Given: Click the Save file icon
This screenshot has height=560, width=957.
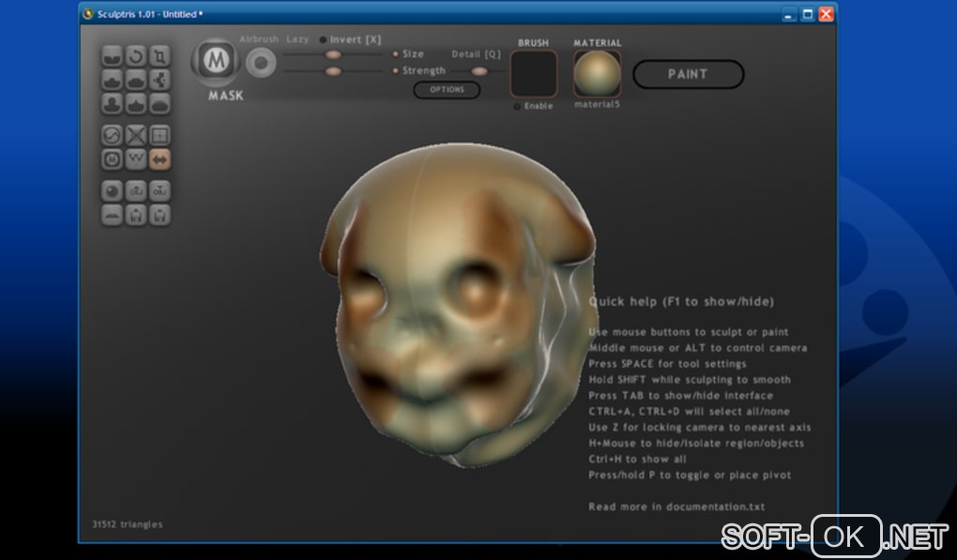Looking at the screenshot, I should pos(159,215).
